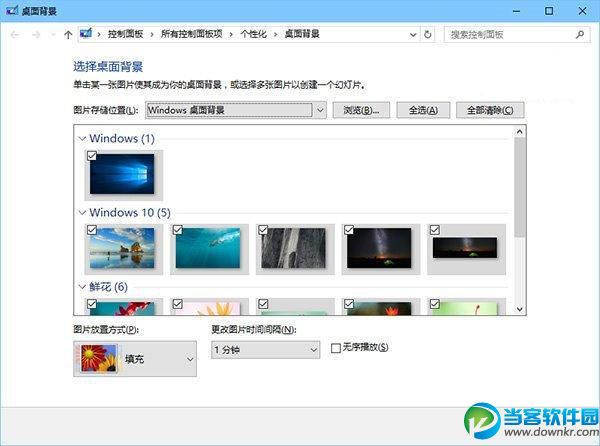600x446 pixels.
Task: Enable the 无序播放(S) checkbox
Action: pos(336,348)
